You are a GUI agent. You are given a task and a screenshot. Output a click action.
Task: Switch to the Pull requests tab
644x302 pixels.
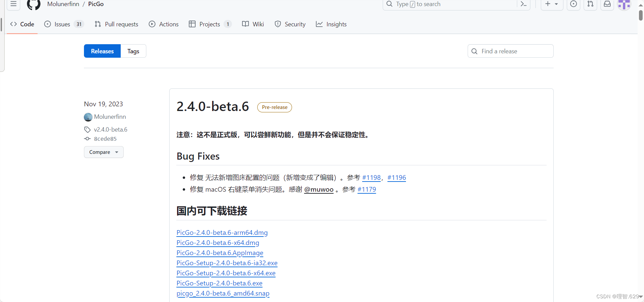pos(117,24)
